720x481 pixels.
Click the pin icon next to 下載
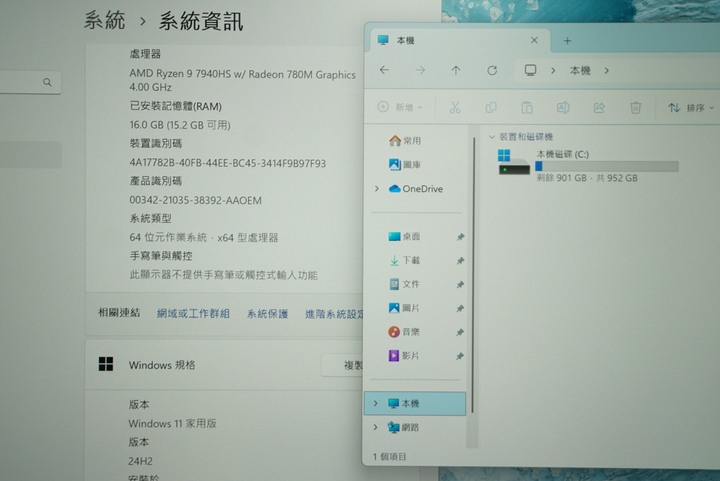(x=460, y=261)
